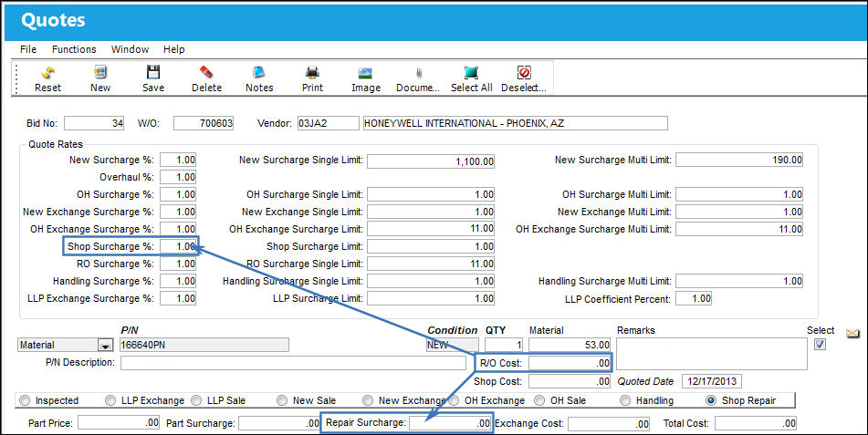
Task: Click the Select All toolbar icon
Action: click(471, 73)
